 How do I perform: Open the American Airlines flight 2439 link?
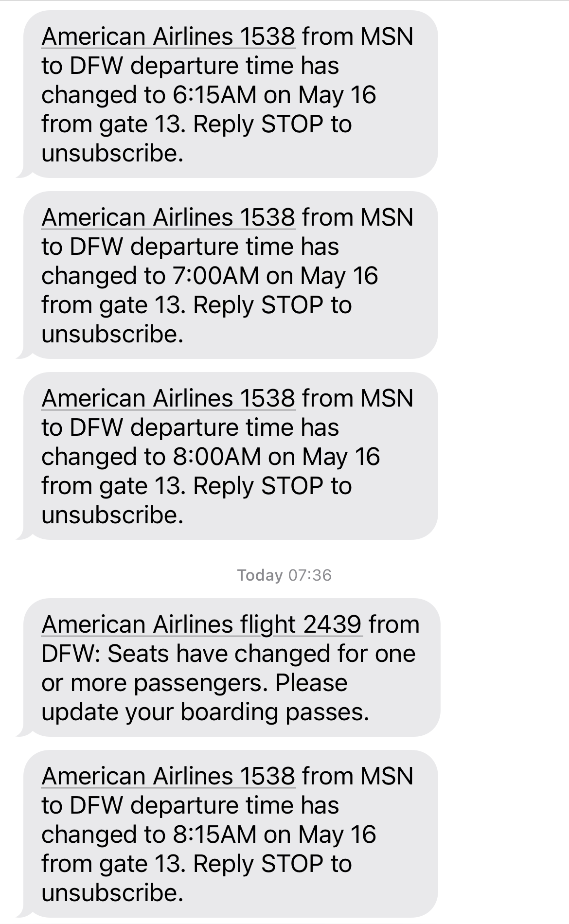[x=202, y=624]
